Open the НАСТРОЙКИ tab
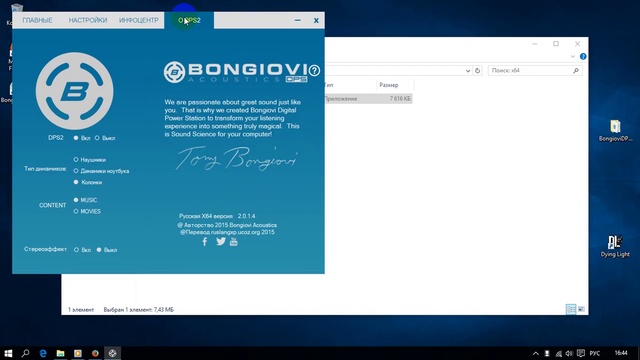The width and height of the screenshot is (640, 360). coord(88,20)
